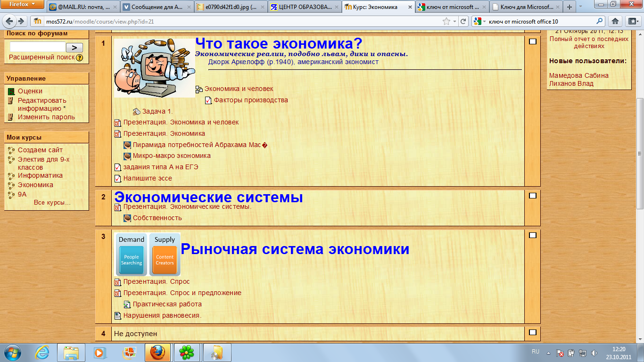
Task: Click the icon beside Пирамида потребностей Абрахама
Action: 127,145
